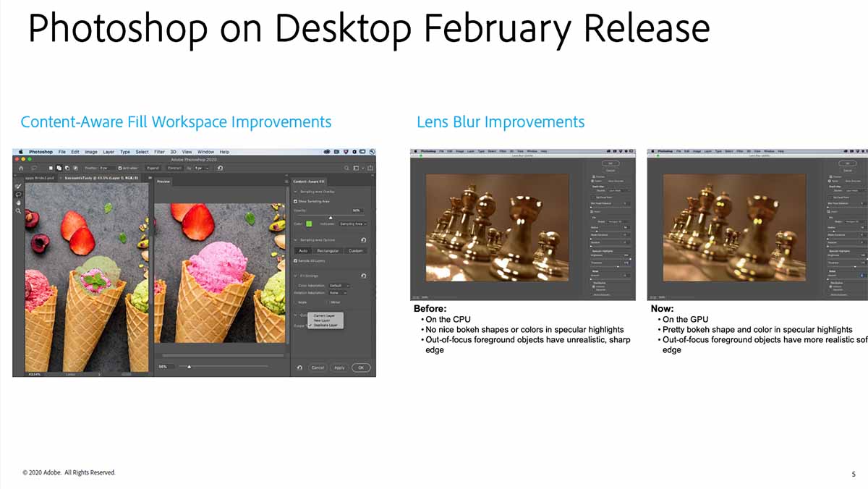
Task: Select the Preview panel tab
Action: 163,182
